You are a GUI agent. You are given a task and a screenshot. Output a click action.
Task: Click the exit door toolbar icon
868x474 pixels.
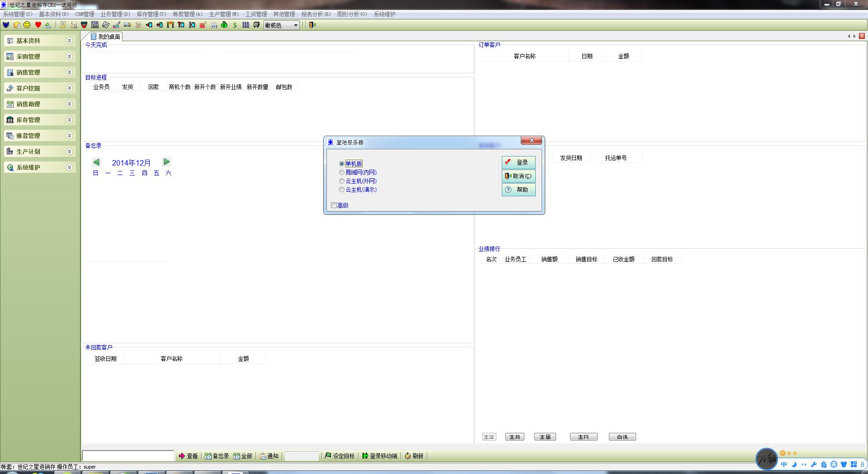pyautogui.click(x=312, y=25)
